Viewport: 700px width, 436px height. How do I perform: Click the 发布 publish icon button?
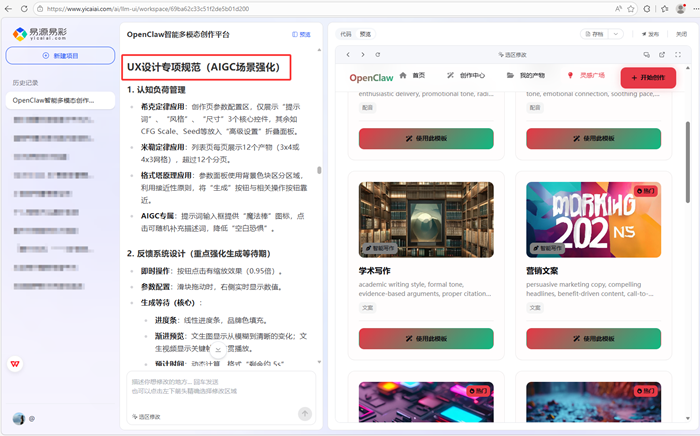pyautogui.click(x=651, y=34)
